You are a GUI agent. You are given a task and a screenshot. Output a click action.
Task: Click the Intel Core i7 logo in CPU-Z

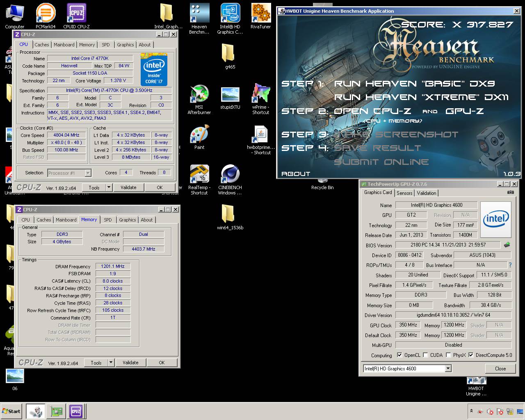(x=154, y=69)
